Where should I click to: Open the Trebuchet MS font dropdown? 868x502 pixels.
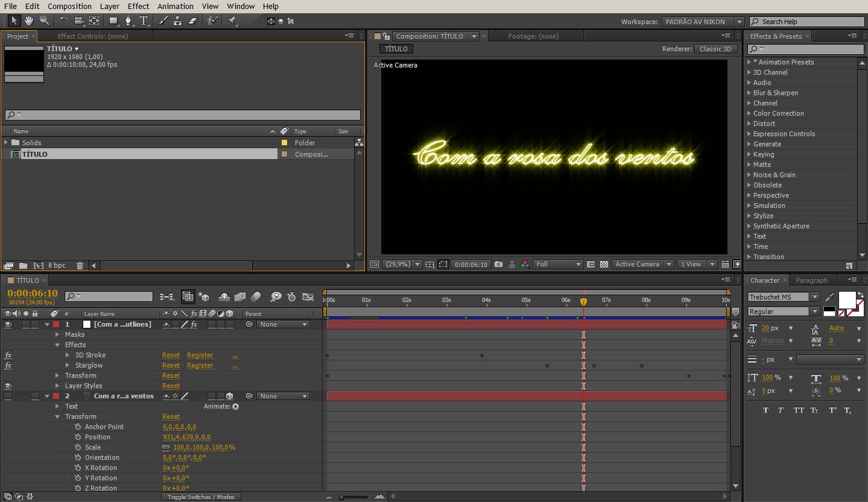[x=815, y=296]
